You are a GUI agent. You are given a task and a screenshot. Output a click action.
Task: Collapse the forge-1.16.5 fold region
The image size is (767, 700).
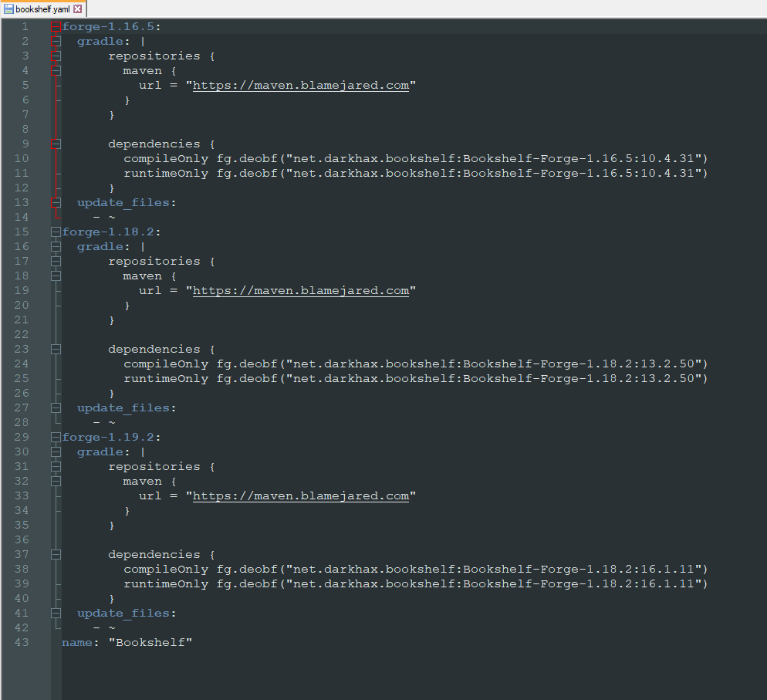click(54, 25)
